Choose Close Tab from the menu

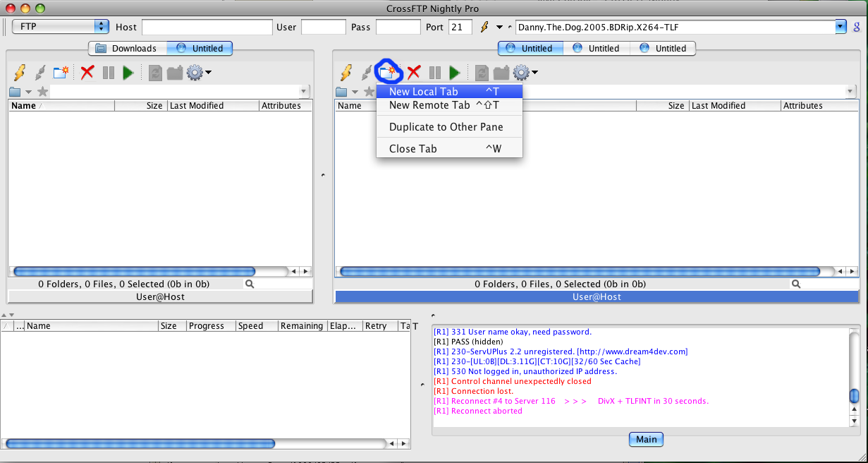(449, 149)
